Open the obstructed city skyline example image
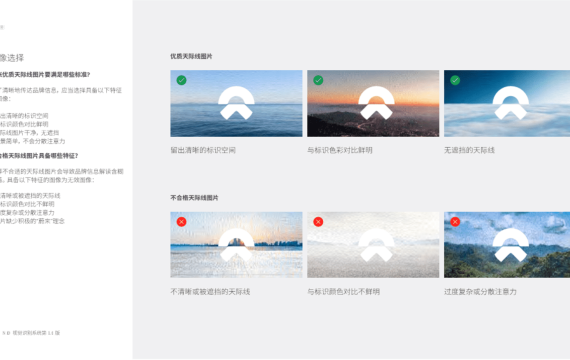The height and width of the screenshot is (360, 570). 236,245
